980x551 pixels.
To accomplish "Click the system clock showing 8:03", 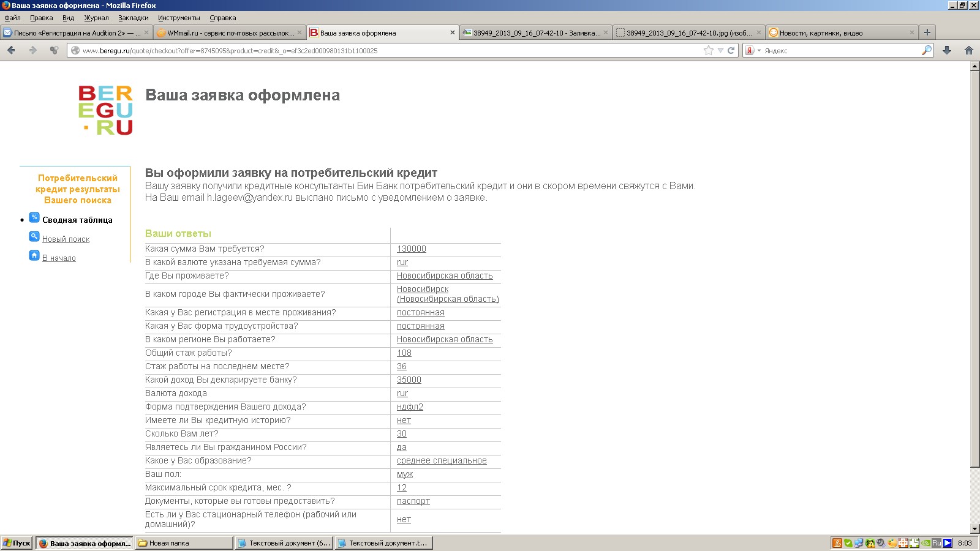I will pyautogui.click(x=965, y=543).
